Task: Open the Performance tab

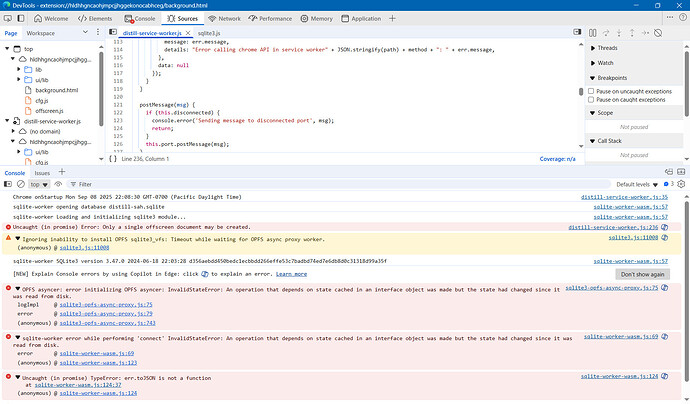Action: click(x=270, y=18)
